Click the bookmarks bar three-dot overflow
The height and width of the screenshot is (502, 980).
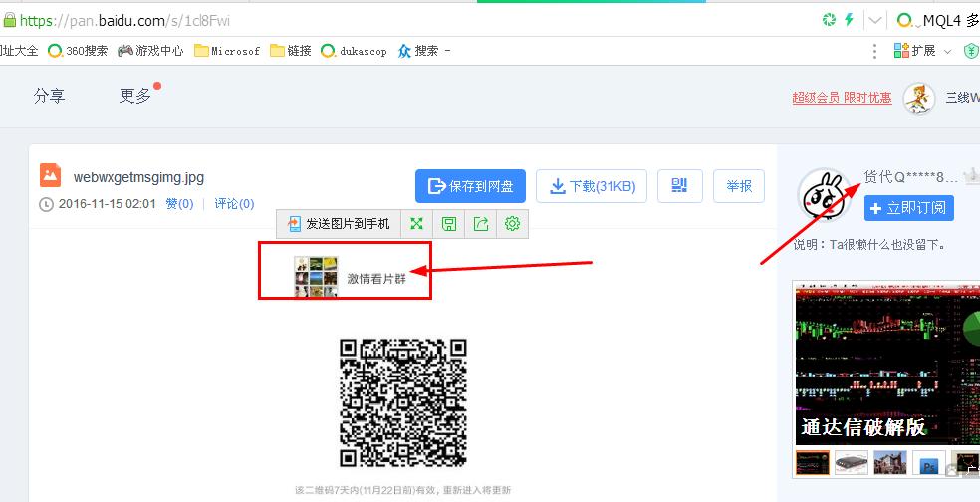875,51
